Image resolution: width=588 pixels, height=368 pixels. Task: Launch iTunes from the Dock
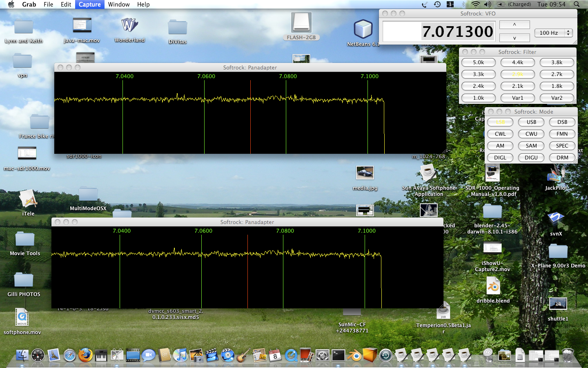pos(180,355)
